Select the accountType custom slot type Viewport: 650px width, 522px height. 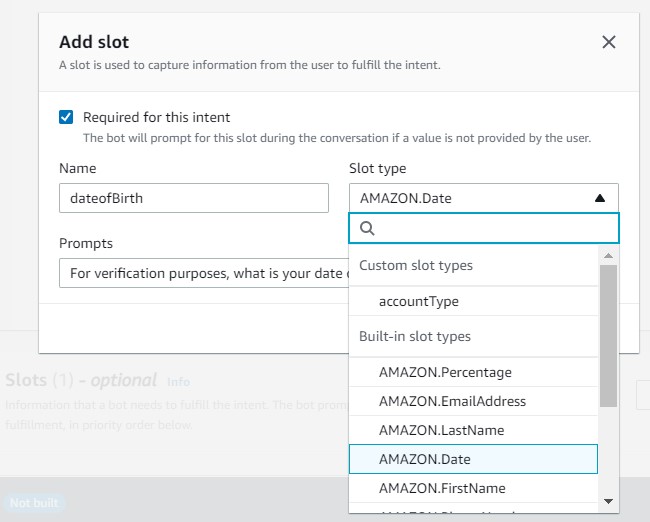click(x=473, y=301)
